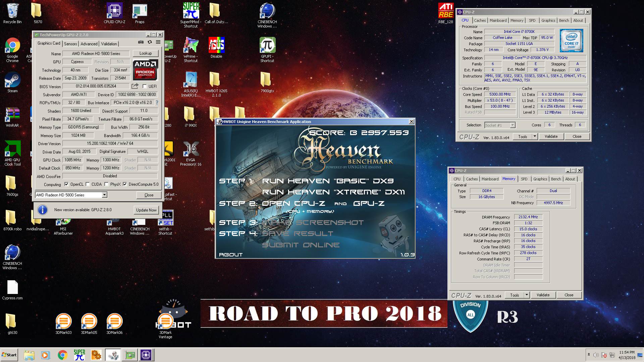Click GPU-Z BIOS export share icon

(x=135, y=86)
